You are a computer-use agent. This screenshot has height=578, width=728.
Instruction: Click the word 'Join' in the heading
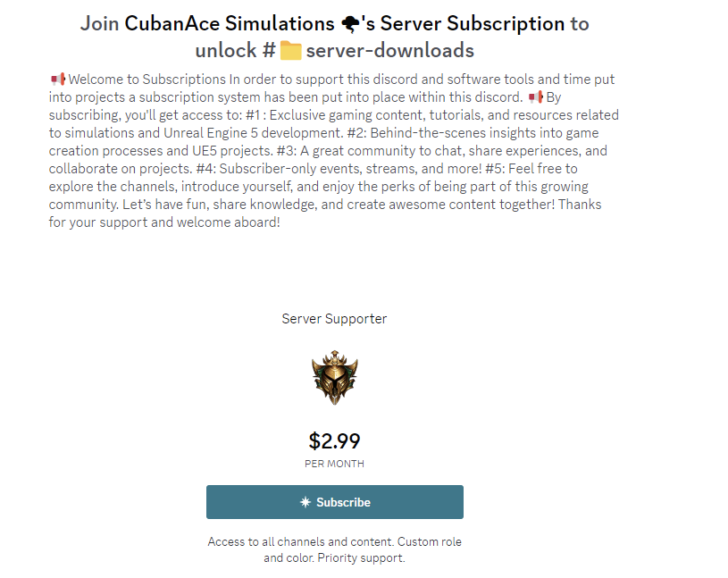point(99,24)
